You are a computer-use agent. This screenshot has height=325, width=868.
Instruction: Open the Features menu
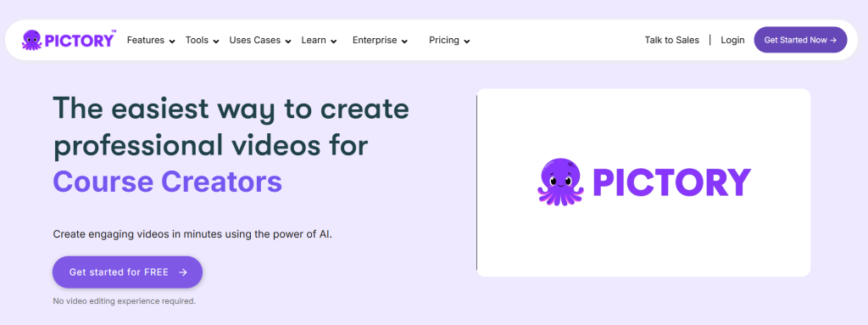coord(146,40)
